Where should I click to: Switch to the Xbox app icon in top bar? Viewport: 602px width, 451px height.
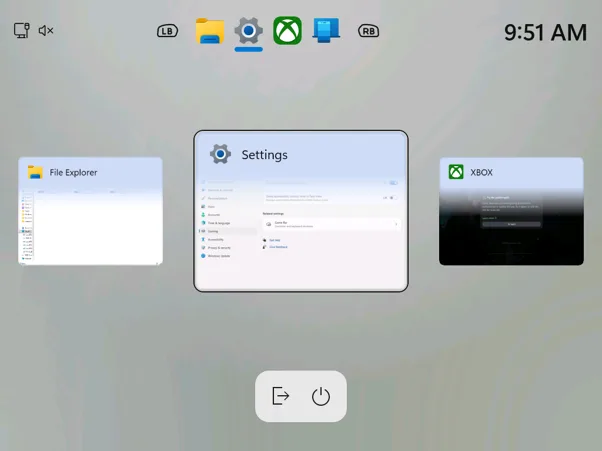pyautogui.click(x=287, y=30)
